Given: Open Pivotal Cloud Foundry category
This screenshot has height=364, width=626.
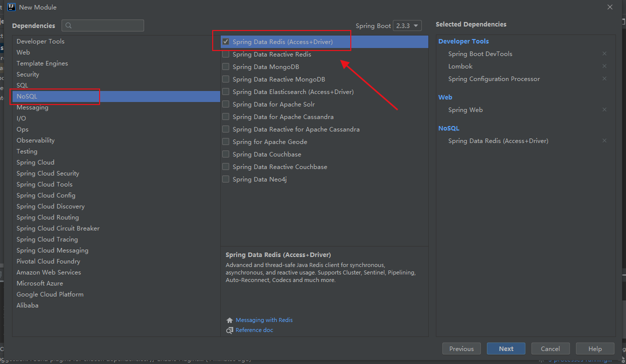Looking at the screenshot, I should click(116, 261).
